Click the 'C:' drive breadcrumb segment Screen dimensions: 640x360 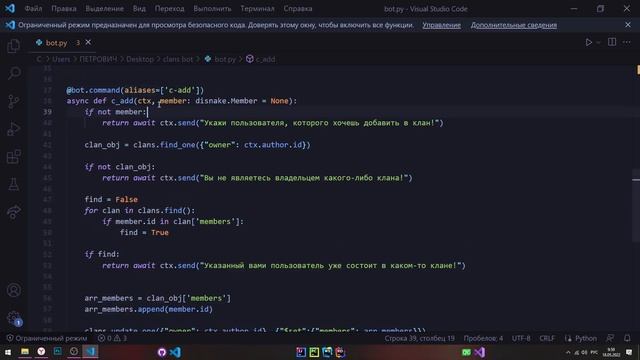(39, 60)
